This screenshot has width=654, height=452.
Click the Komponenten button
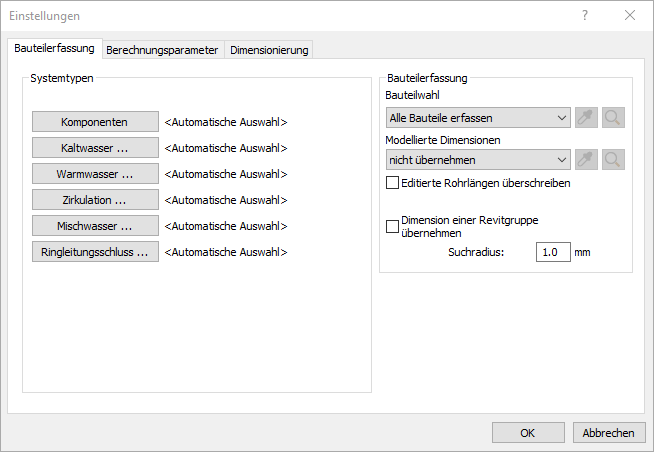coord(95,122)
